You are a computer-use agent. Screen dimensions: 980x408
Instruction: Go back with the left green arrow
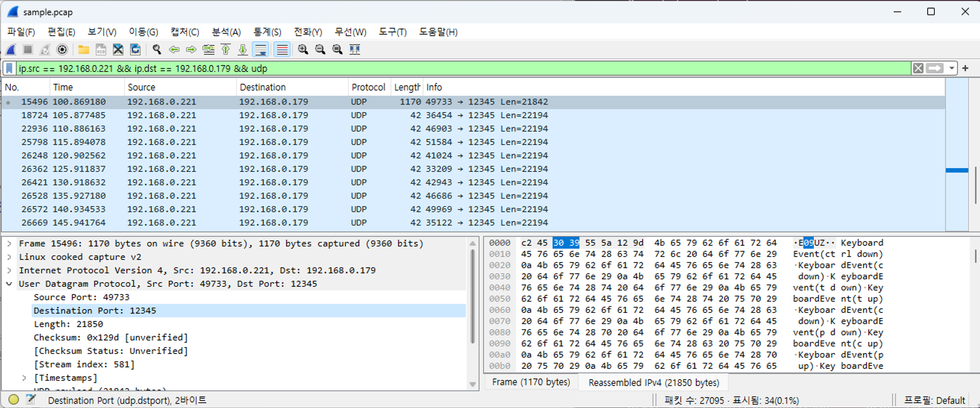174,49
